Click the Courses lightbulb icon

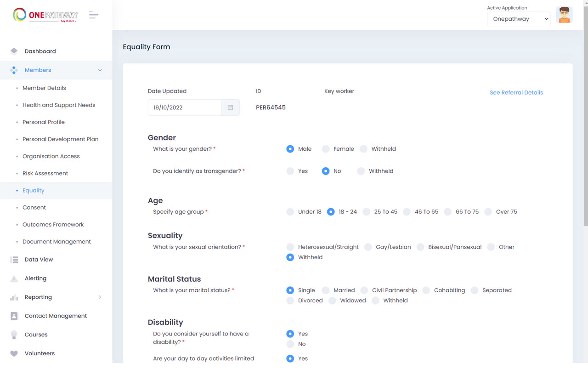pyautogui.click(x=14, y=335)
